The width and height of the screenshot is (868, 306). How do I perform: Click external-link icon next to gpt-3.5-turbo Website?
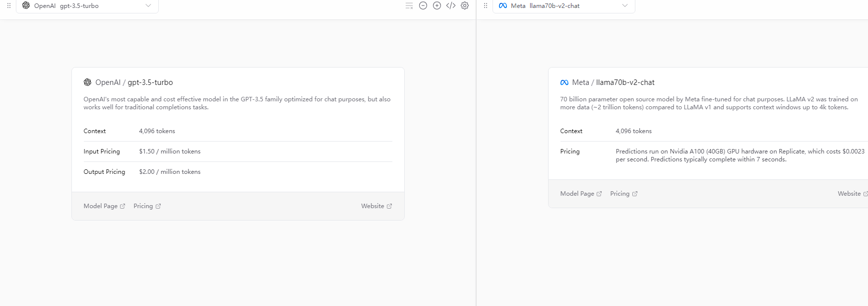[x=389, y=206]
